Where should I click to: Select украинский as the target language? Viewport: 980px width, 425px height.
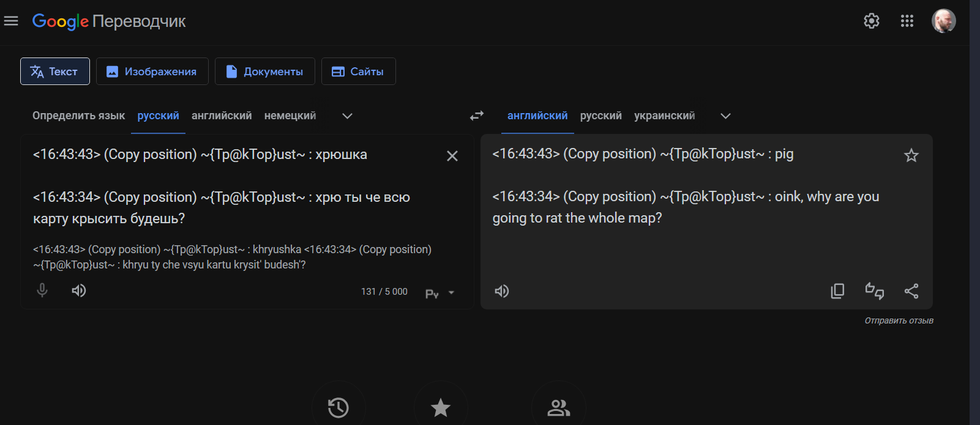pos(664,116)
